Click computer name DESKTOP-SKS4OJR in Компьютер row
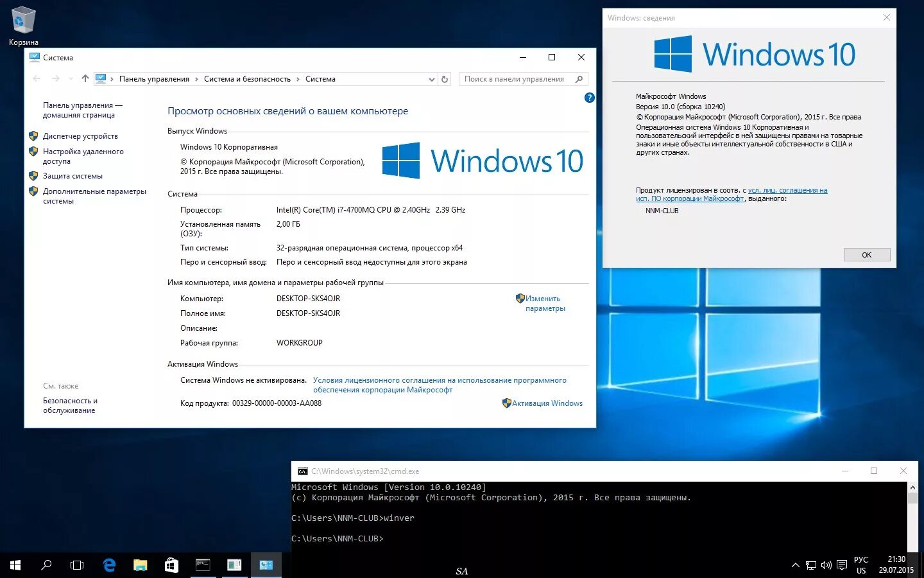 [308, 299]
